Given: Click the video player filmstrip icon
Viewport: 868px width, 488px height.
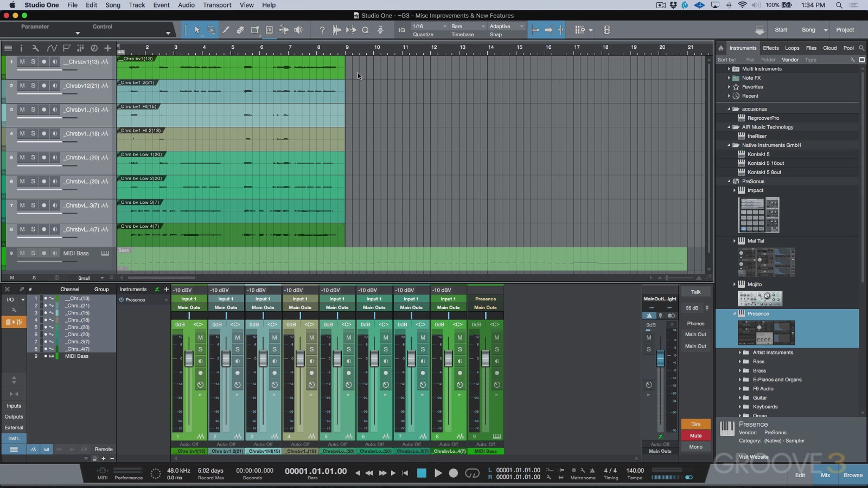Looking at the screenshot, I should [x=607, y=30].
